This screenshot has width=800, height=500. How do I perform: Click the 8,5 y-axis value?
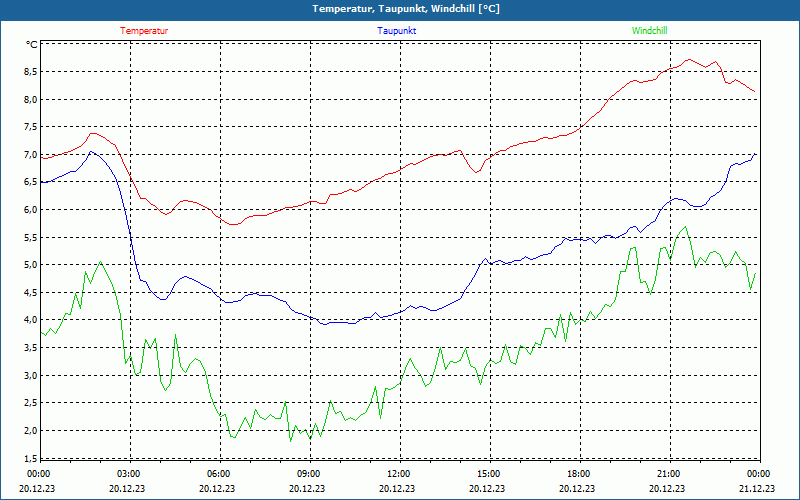(31, 72)
